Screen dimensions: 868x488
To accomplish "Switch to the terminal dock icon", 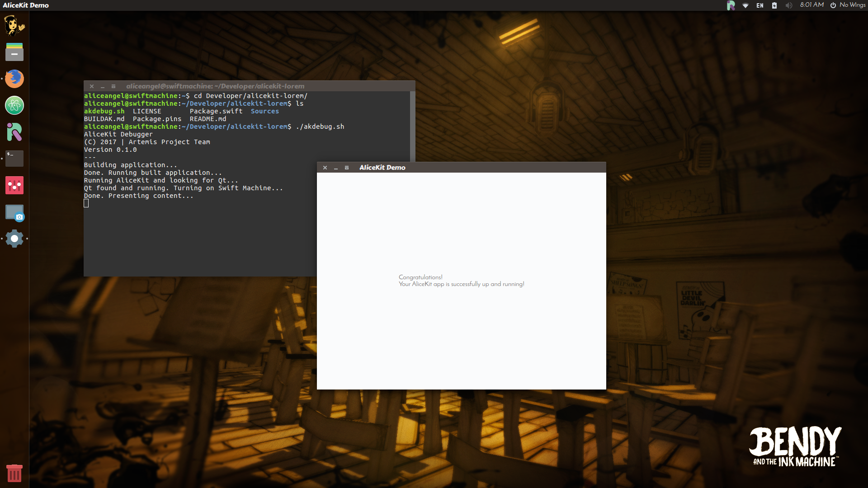I will (x=14, y=159).
